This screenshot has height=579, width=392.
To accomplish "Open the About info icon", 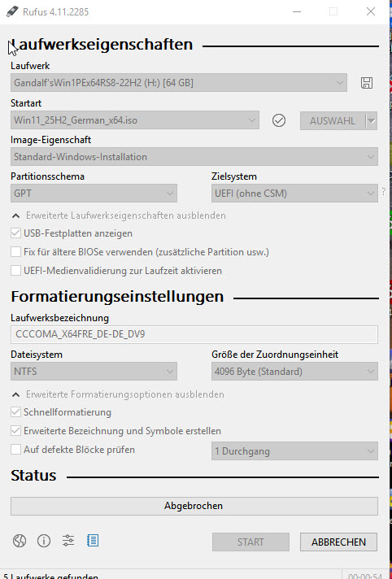I will point(44,541).
